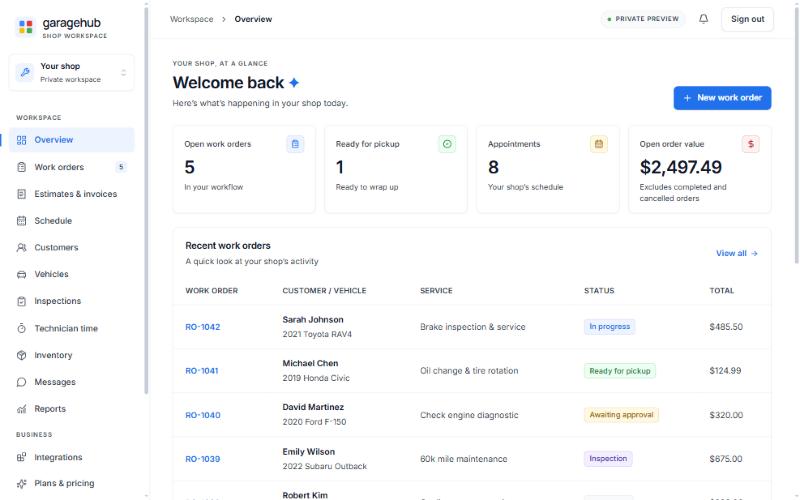800x500 pixels.
Task: Click customer name Emily Wilson
Action: 309,452
